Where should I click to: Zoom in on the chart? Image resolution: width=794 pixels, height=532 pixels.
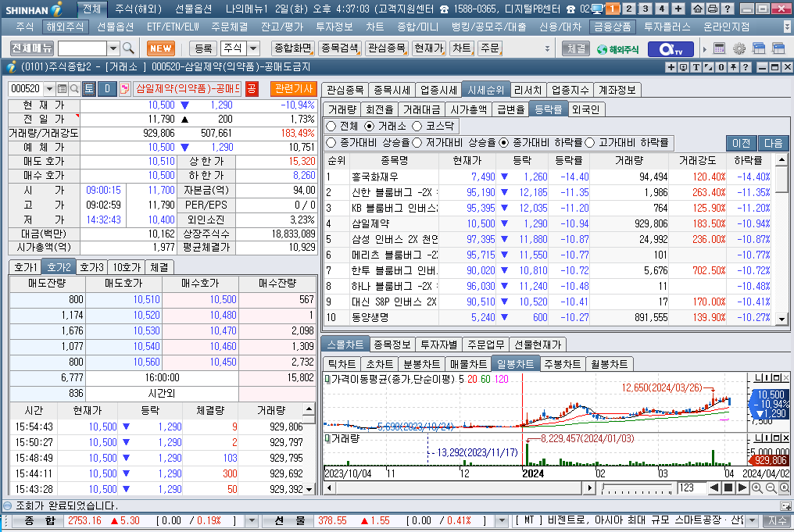click(x=756, y=488)
